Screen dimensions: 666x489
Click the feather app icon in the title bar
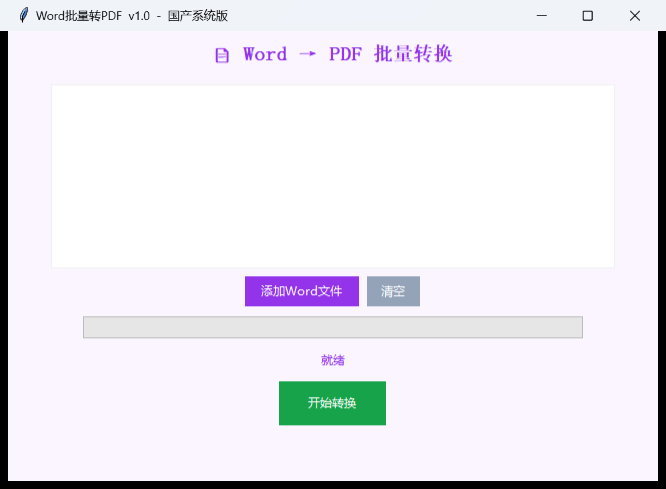tap(24, 15)
